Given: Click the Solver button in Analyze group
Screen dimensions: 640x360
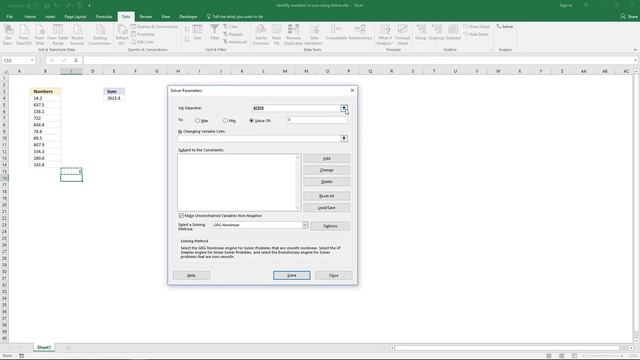Looking at the screenshot, I should tap(505, 27).
